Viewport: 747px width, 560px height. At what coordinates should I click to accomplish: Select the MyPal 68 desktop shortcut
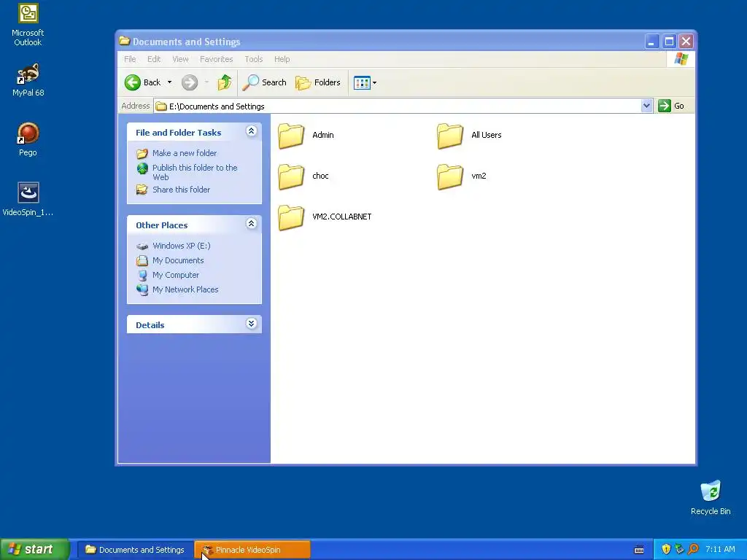[x=28, y=80]
